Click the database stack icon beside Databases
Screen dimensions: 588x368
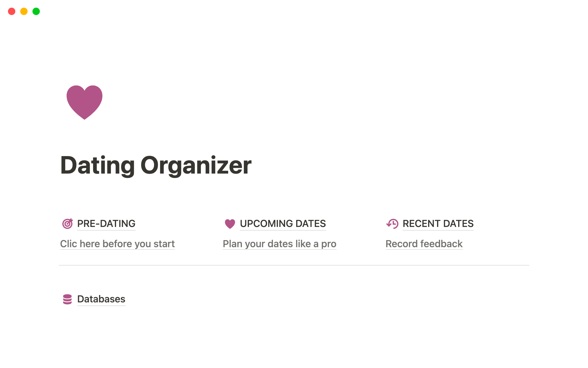67,299
